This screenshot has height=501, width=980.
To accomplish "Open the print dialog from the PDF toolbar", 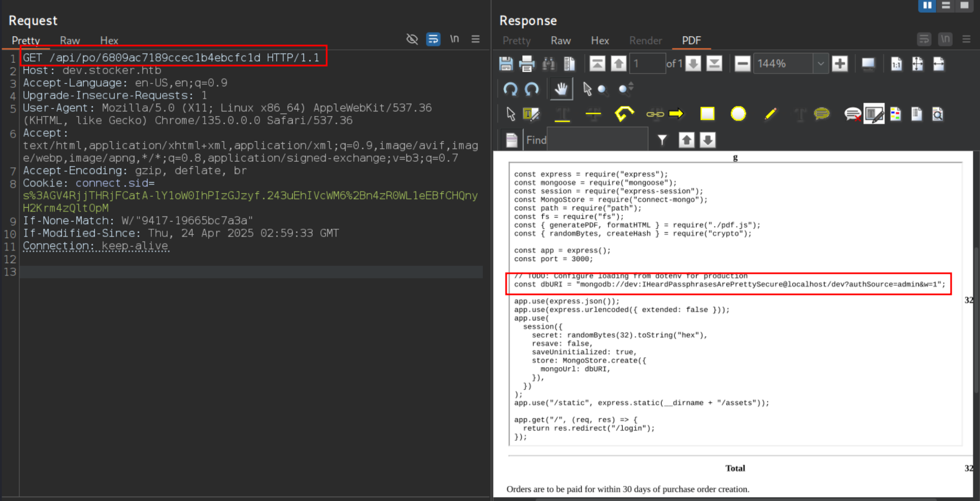I will (x=527, y=63).
